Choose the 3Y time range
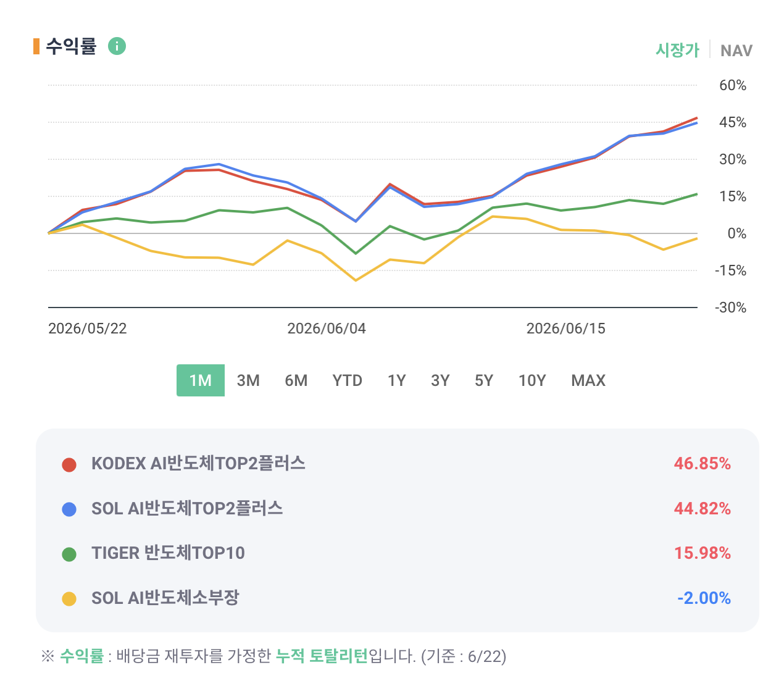Image resolution: width=784 pixels, height=678 pixels. pos(440,380)
